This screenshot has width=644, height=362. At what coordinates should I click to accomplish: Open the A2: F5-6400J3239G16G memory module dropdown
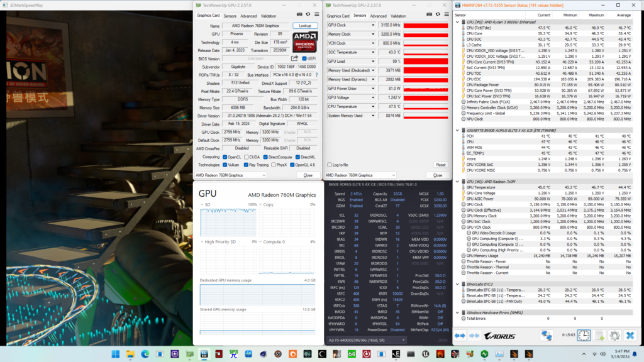(x=367, y=340)
